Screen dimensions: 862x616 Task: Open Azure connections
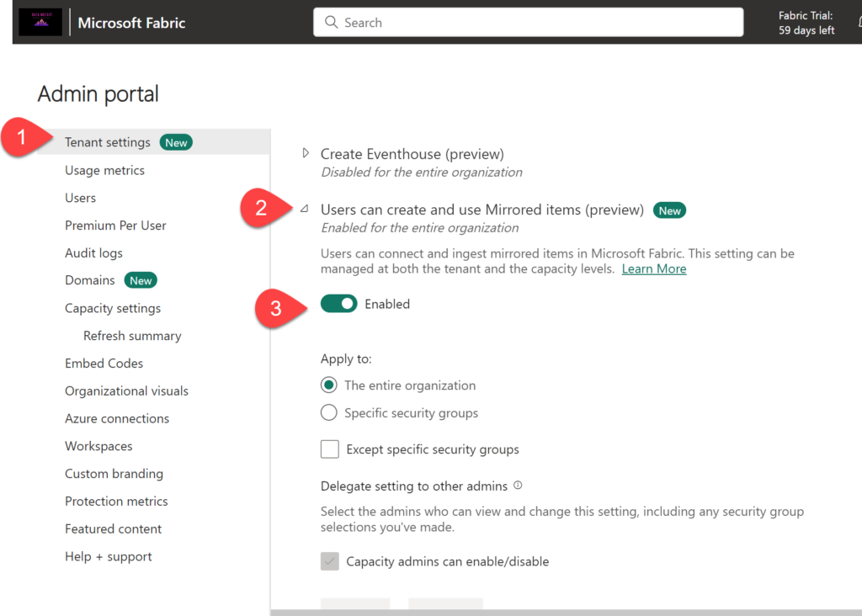[117, 418]
